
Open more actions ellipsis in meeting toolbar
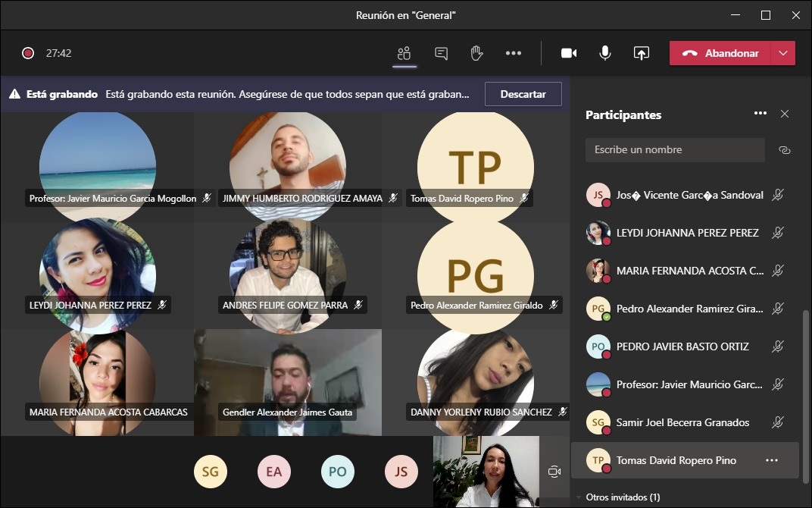coord(514,53)
